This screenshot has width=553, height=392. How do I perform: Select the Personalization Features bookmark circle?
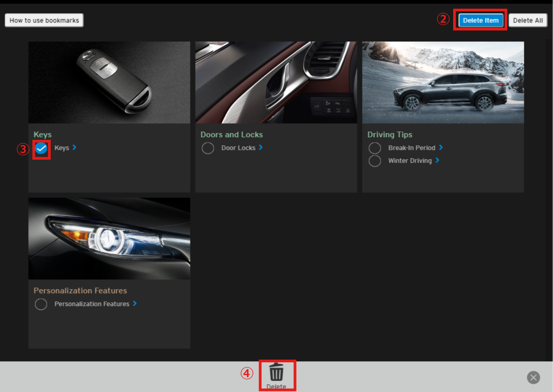(x=41, y=304)
